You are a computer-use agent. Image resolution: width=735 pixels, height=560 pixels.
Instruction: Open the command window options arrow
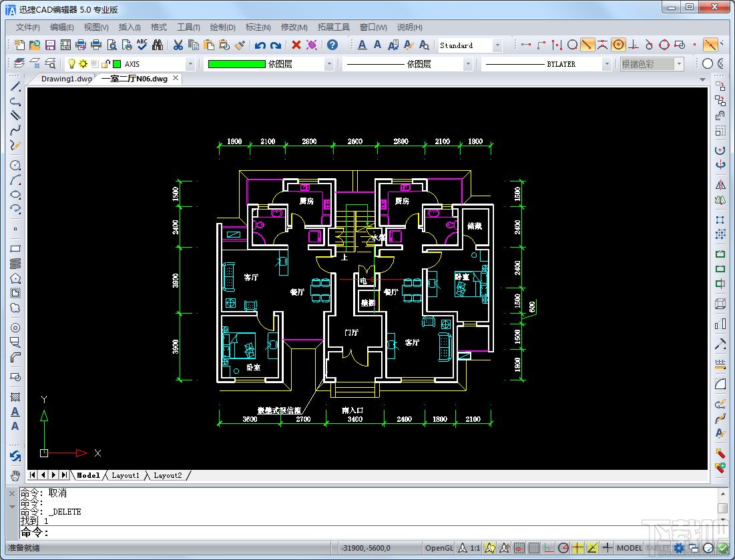[12, 506]
